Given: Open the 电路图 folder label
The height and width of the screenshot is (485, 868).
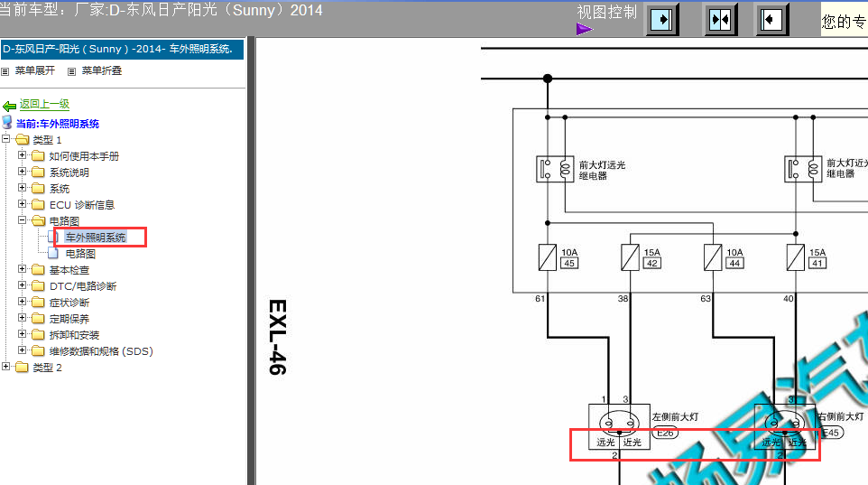Looking at the screenshot, I should pyautogui.click(x=64, y=221).
